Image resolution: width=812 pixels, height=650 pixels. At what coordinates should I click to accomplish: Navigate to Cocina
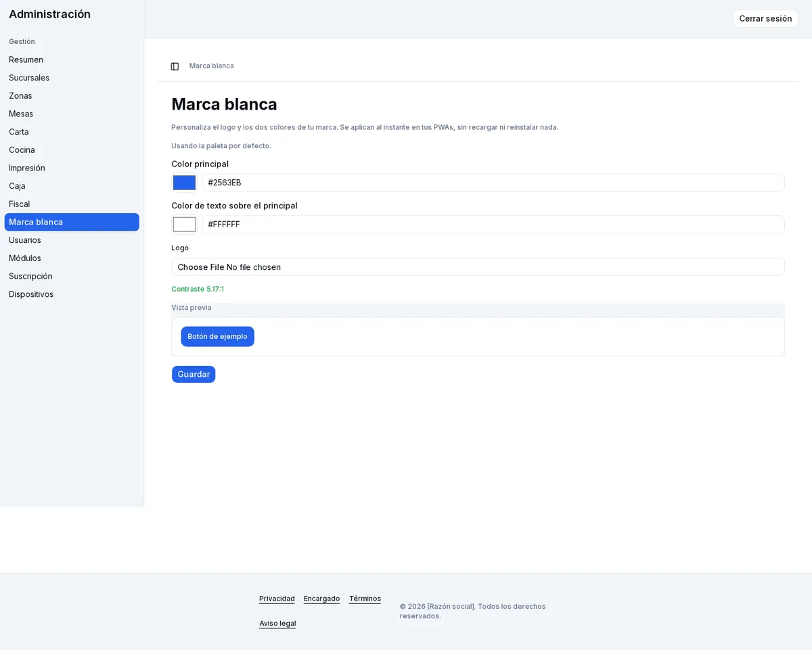[72, 150]
